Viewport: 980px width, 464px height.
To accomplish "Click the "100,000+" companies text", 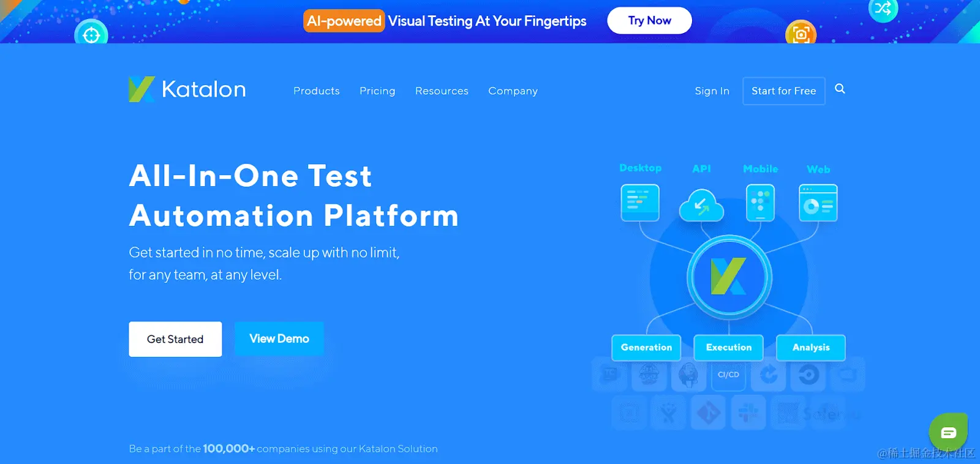I will [228, 449].
